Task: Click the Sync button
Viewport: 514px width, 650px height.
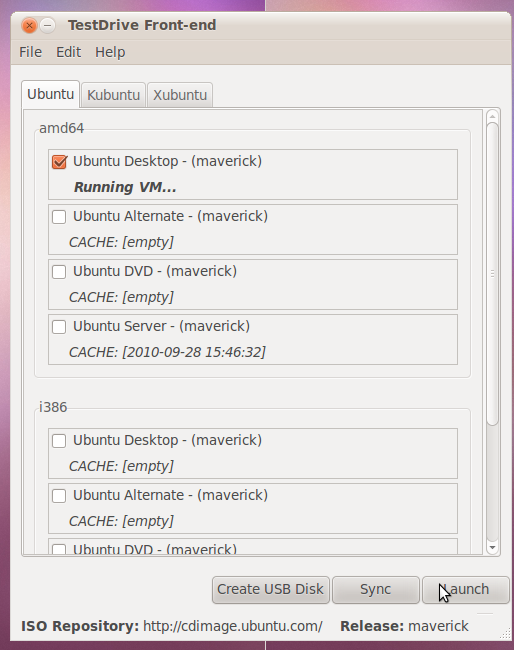Action: click(x=376, y=589)
